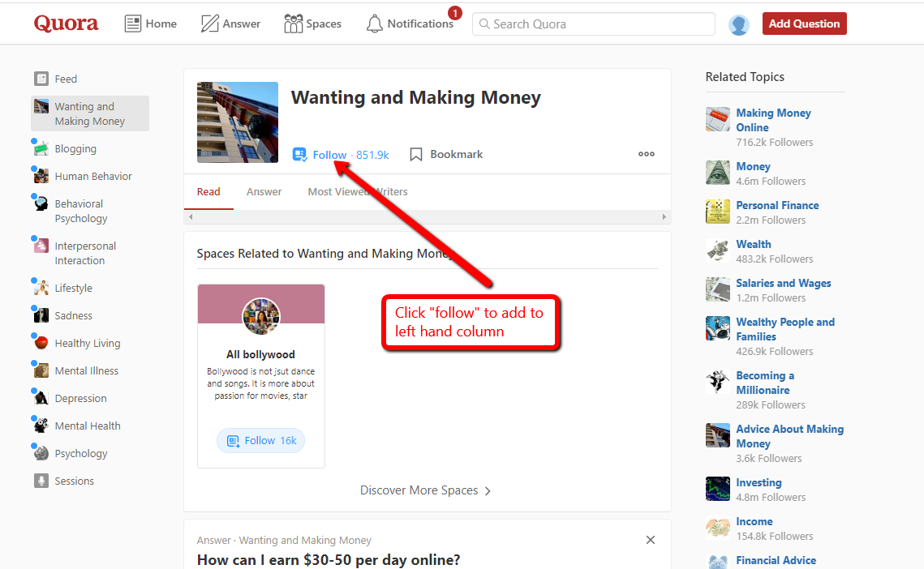Click the Feed sidebar icon
This screenshot has width=924, height=569.
(x=41, y=79)
